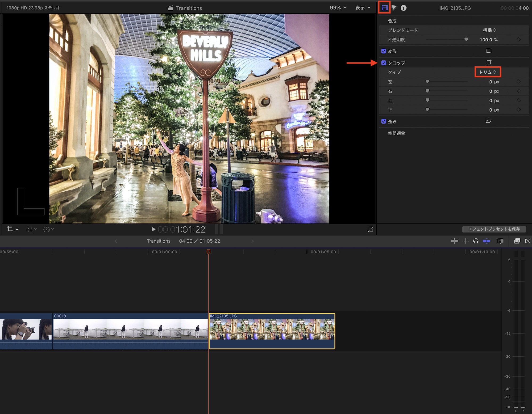Open the Color inspector triangle icon
The height and width of the screenshot is (414, 532).
pyautogui.click(x=394, y=8)
